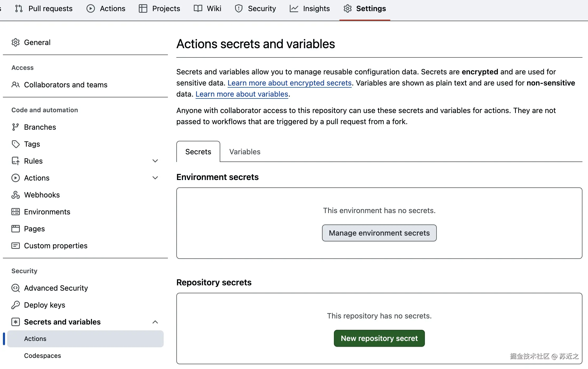Open Learn more about encrypted secrets link

pos(290,83)
